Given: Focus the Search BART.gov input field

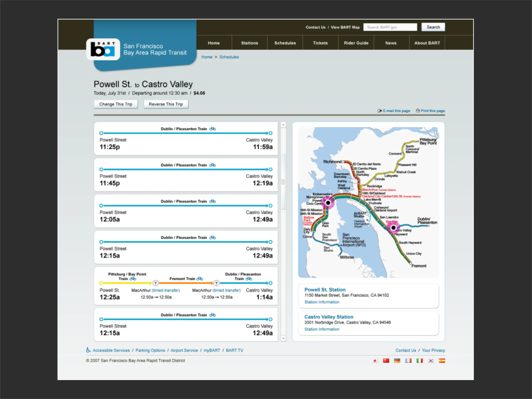Looking at the screenshot, I should 390,27.
